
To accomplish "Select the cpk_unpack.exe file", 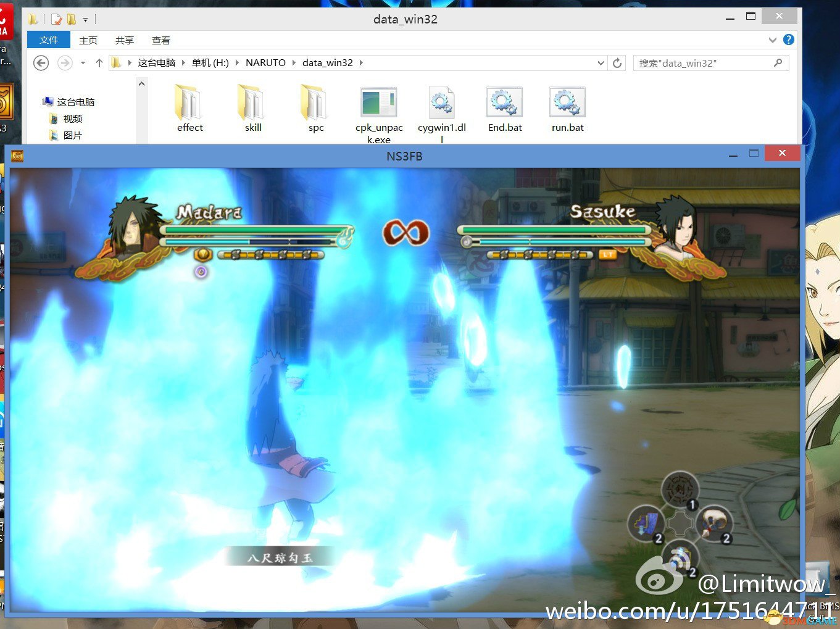I will [x=379, y=114].
